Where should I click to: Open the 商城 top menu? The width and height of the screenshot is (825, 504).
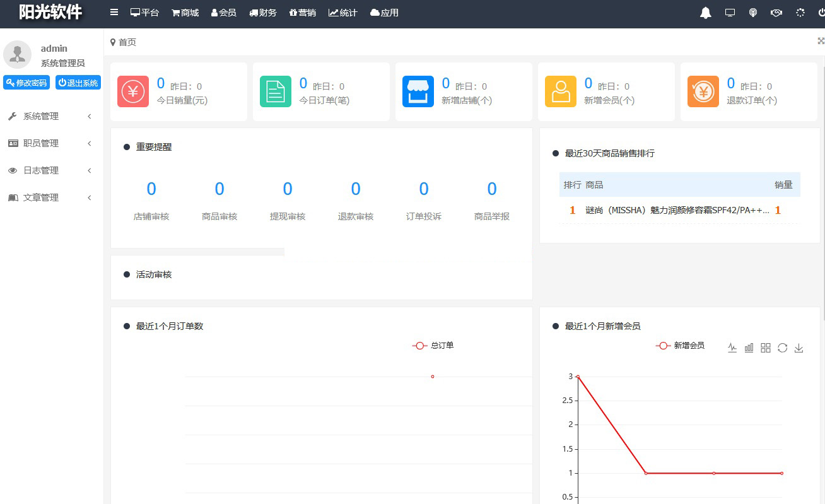(x=185, y=13)
